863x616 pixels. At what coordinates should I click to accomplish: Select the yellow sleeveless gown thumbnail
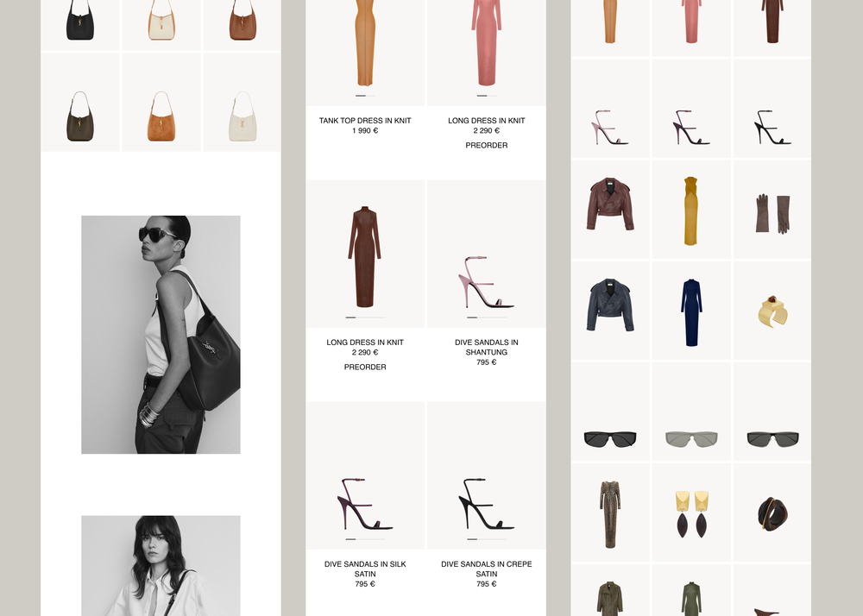click(x=691, y=209)
